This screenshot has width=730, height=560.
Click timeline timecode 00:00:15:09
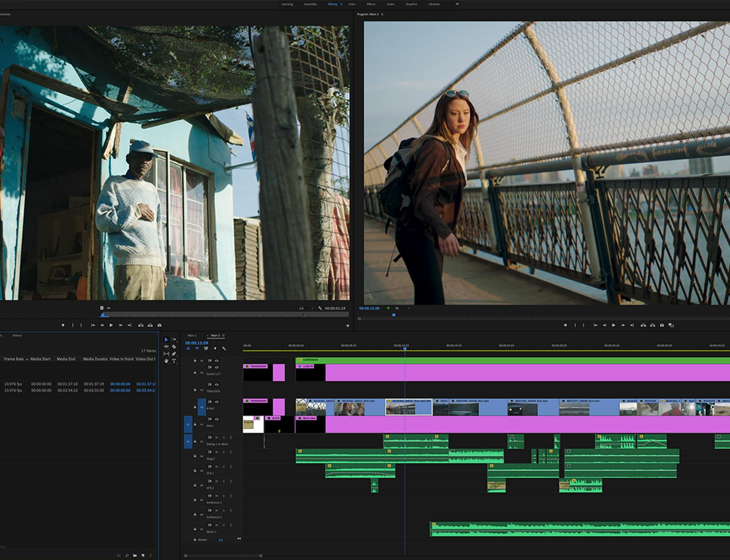point(196,343)
